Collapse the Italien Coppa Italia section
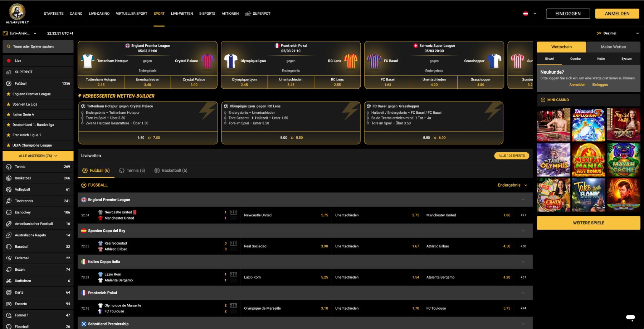This screenshot has height=329, width=644. (x=523, y=262)
